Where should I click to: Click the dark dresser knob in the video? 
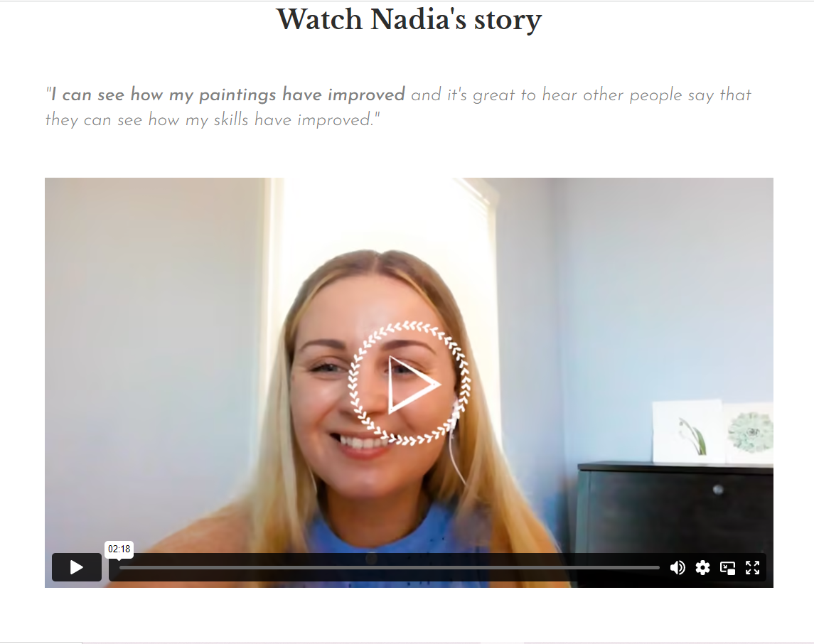point(718,489)
